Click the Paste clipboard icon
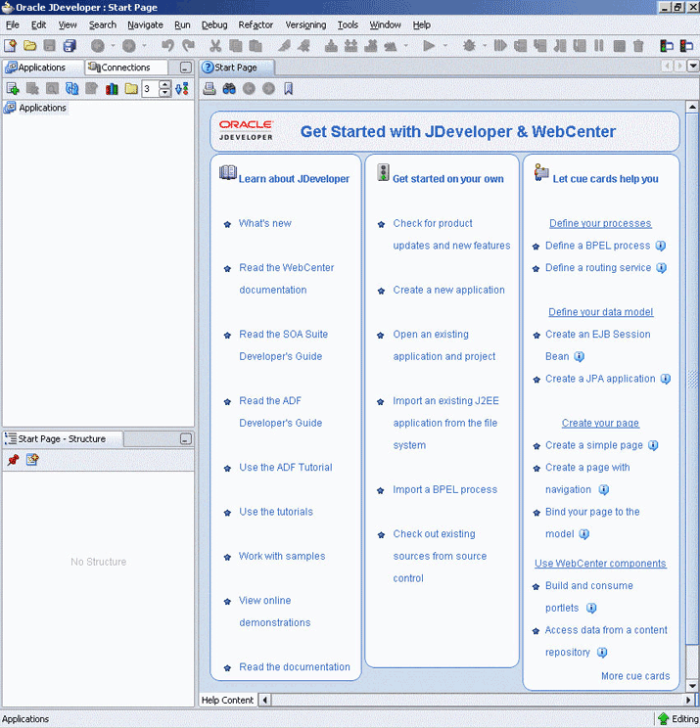Screen dimensions: 700x728 (256, 45)
